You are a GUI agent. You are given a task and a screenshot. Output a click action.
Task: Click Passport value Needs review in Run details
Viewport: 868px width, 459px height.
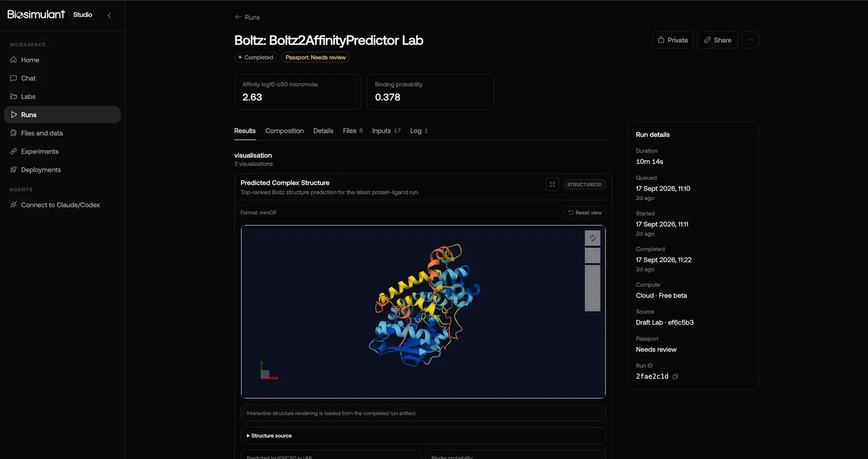click(656, 350)
